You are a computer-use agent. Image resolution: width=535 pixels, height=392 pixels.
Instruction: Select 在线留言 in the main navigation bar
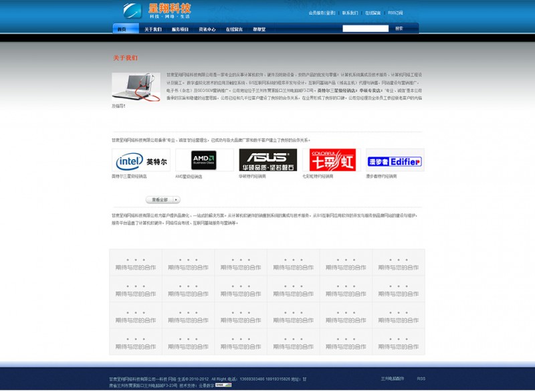point(234,29)
